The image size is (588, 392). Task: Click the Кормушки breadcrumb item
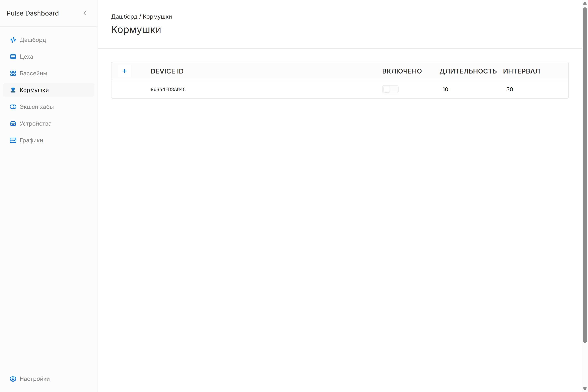point(157,17)
